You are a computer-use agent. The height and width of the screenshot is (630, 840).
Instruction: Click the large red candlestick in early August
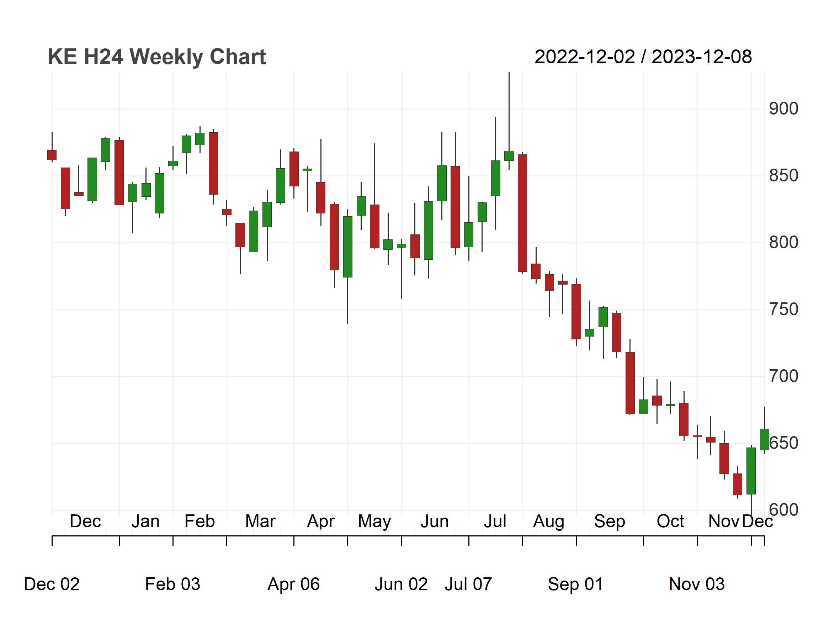[522, 213]
